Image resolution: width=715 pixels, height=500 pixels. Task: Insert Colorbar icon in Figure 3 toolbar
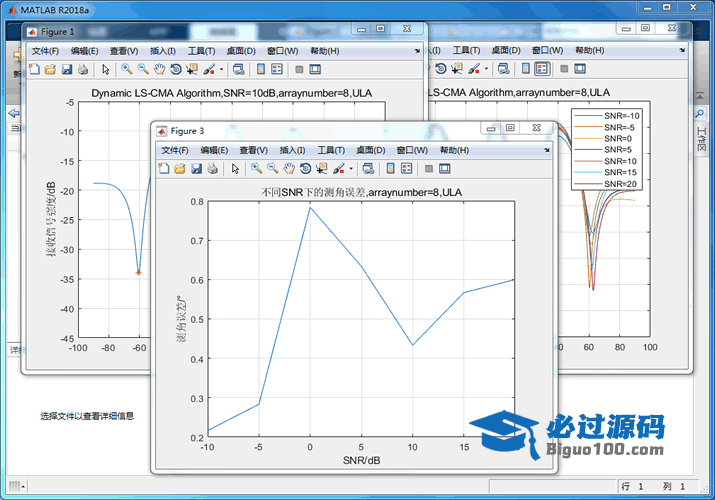click(390, 169)
